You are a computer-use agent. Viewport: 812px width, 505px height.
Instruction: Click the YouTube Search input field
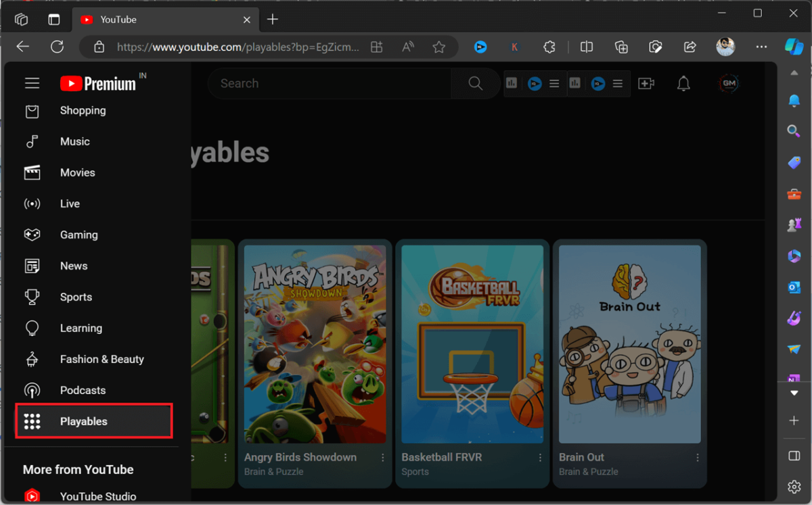click(x=330, y=83)
